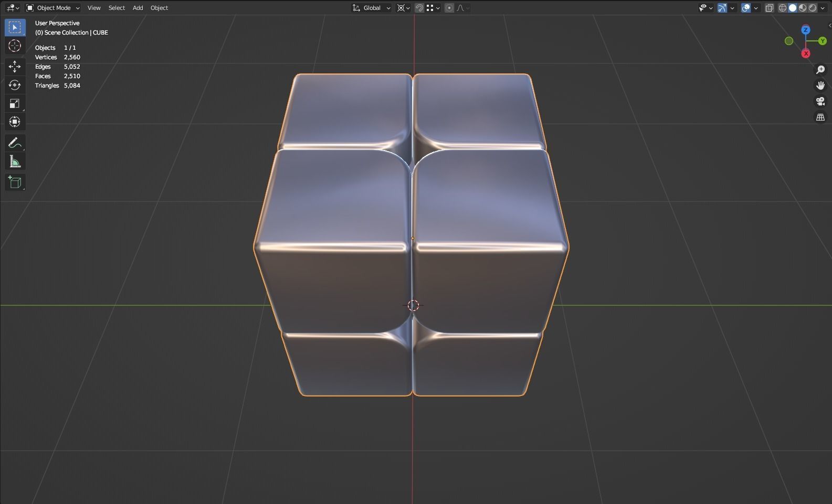Expand the gizmo options arrow
832x504 pixels.
pos(732,8)
